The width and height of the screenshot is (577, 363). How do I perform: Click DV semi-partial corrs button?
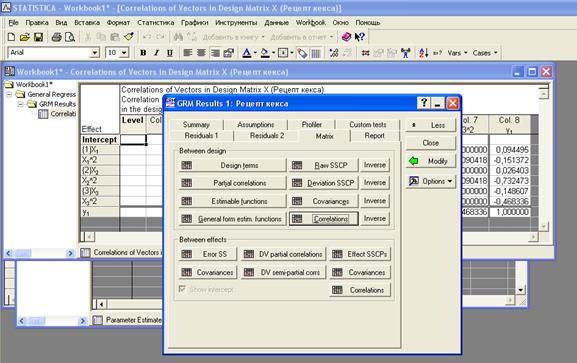click(x=283, y=272)
